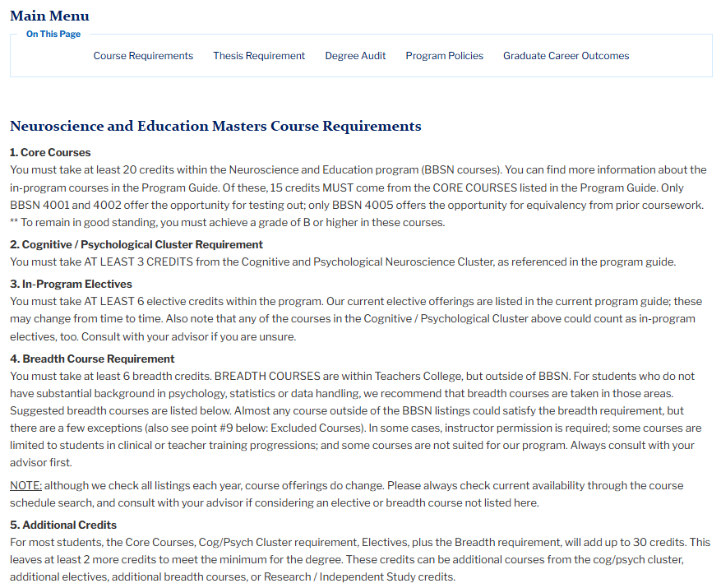The width and height of the screenshot is (721, 588).
Task: Select 'Research / Independent Study credits.' text
Action: tap(359, 577)
